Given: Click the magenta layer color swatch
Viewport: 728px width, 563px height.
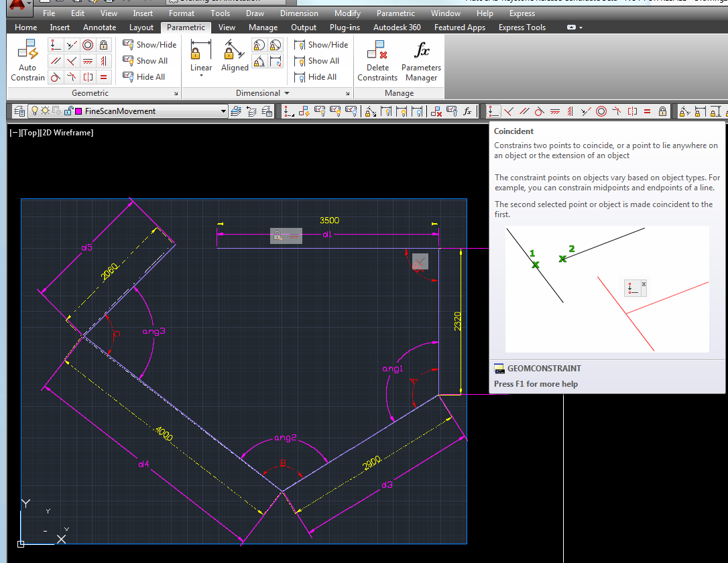Looking at the screenshot, I should (x=78, y=111).
